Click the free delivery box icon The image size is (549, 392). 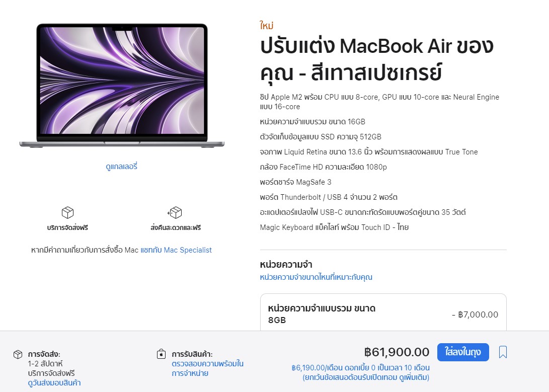(67, 212)
